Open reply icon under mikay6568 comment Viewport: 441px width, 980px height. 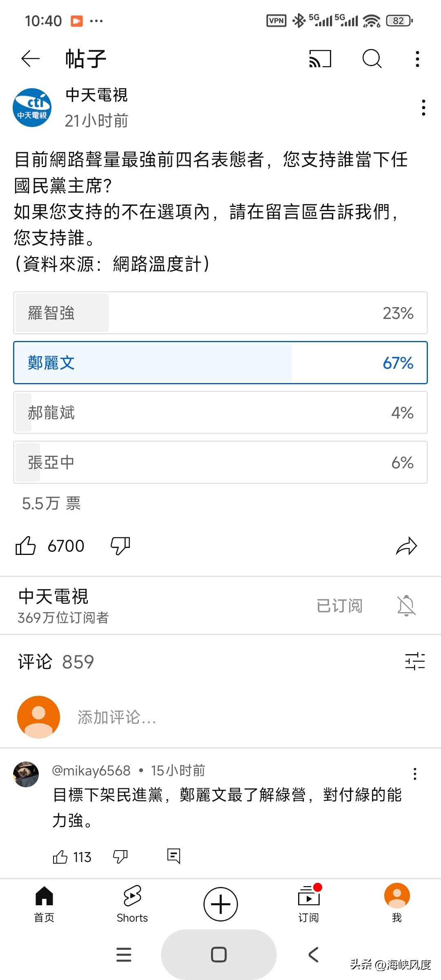(174, 855)
